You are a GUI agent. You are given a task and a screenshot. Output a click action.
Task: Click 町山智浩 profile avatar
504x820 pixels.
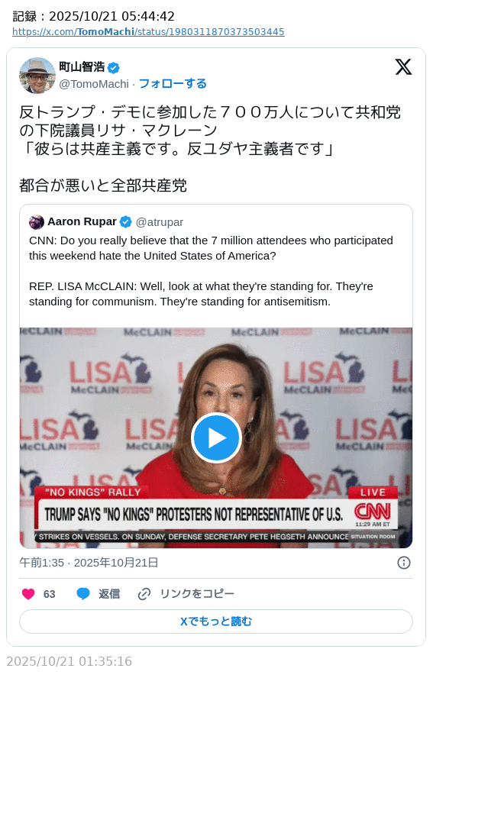click(37, 76)
